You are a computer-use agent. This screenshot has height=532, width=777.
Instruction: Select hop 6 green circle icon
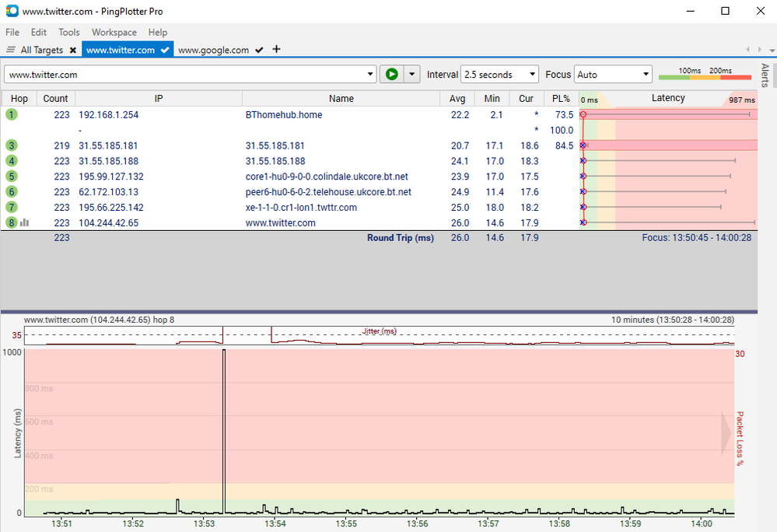[x=12, y=191]
